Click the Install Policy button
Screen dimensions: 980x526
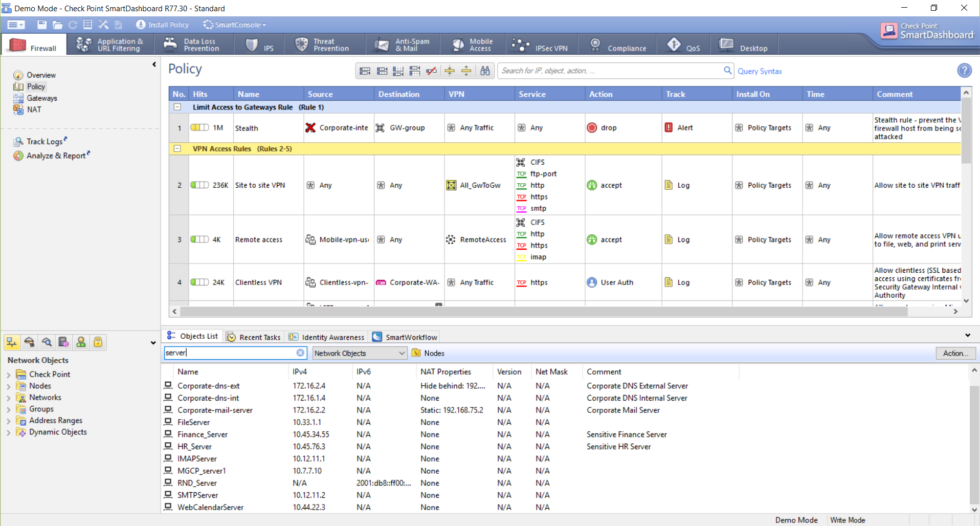point(163,25)
